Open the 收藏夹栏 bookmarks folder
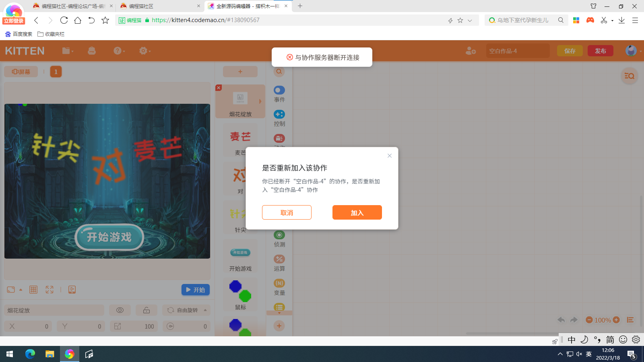Screen dimensions: 644x362 click(51, 34)
